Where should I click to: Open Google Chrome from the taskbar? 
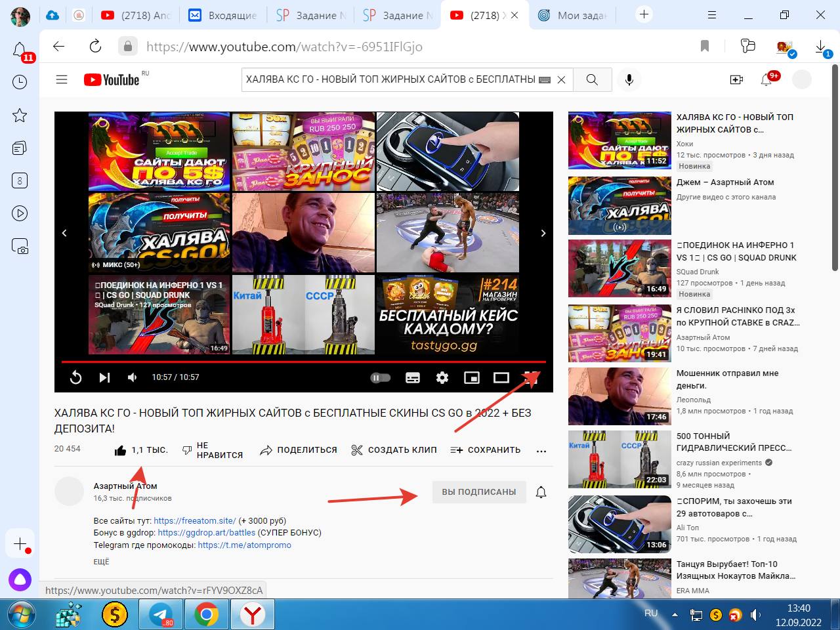pyautogui.click(x=206, y=615)
